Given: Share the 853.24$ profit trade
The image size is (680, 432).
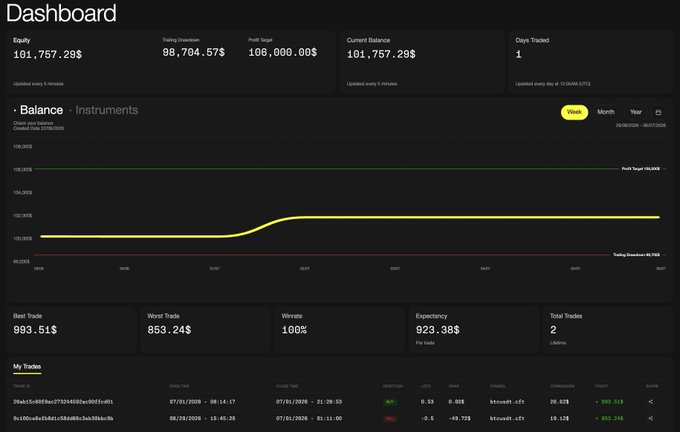Looking at the screenshot, I should click(x=651, y=419).
